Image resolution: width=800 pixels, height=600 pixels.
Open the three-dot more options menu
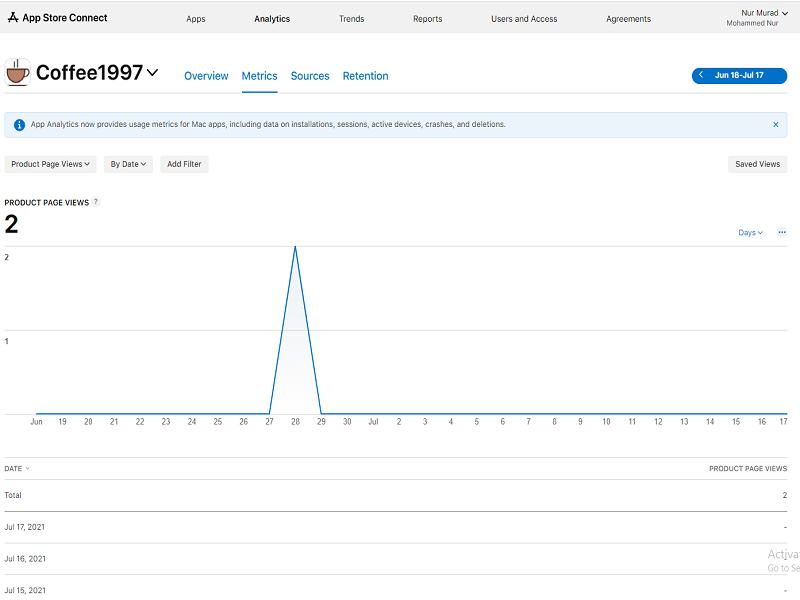pos(782,232)
